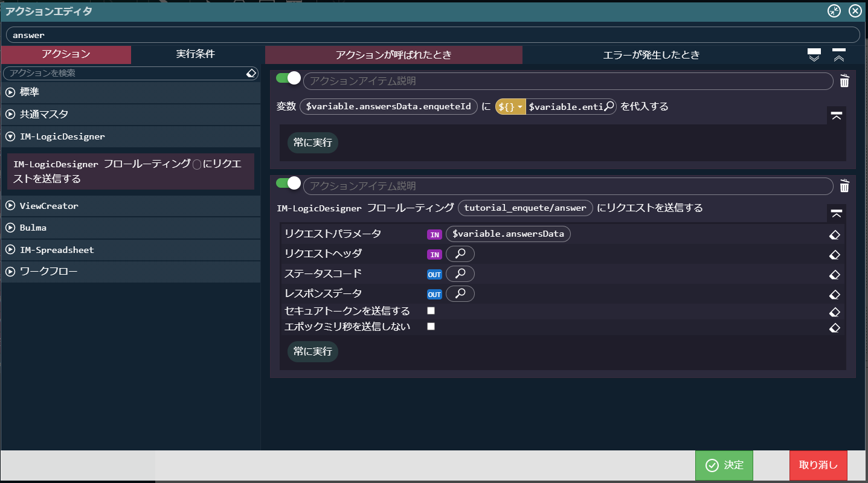Collapse all action items icon
The width and height of the screenshot is (868, 483).
click(x=839, y=55)
